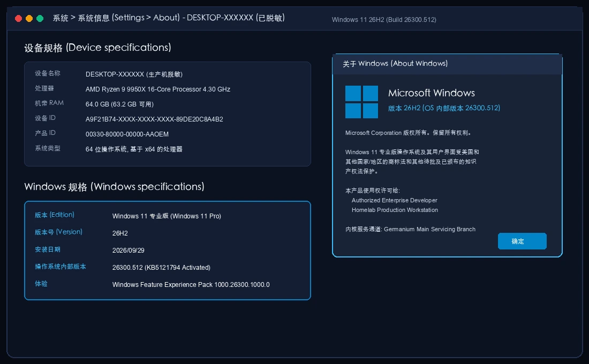Click the 系统 > 系统信息 window title breadcrumb
The image size is (589, 364).
point(169,18)
